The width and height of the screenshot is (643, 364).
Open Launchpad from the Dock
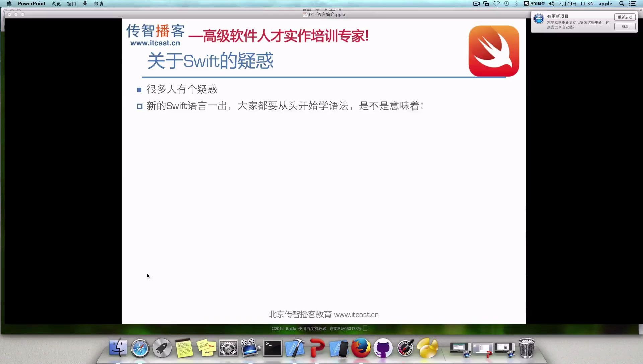162,348
